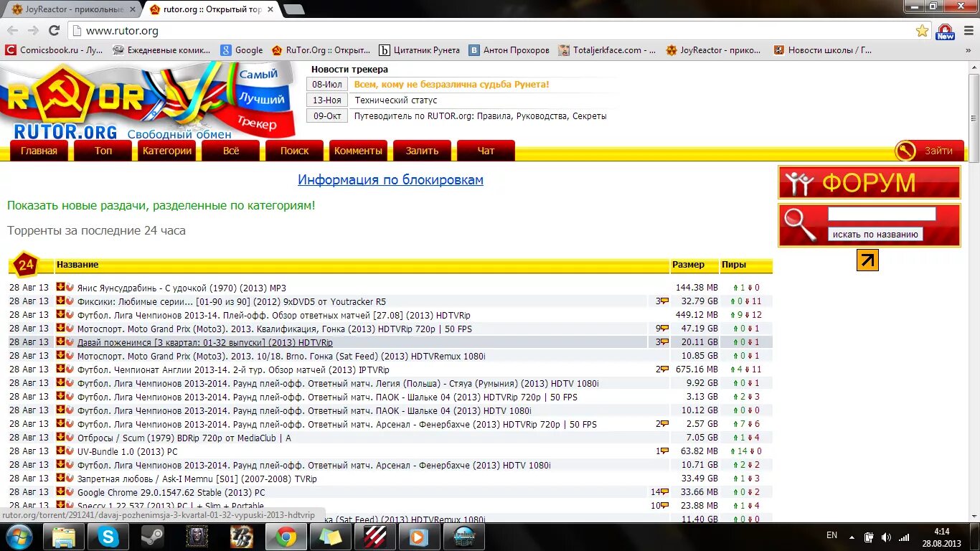Bookmark this page with the star icon
This screenshot has height=551, width=980.
(922, 31)
